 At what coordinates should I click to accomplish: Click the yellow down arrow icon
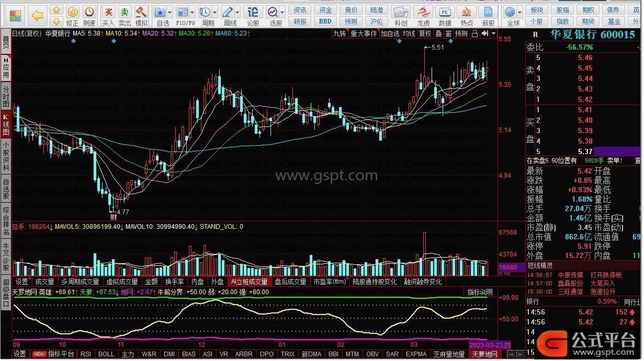pos(57,22)
